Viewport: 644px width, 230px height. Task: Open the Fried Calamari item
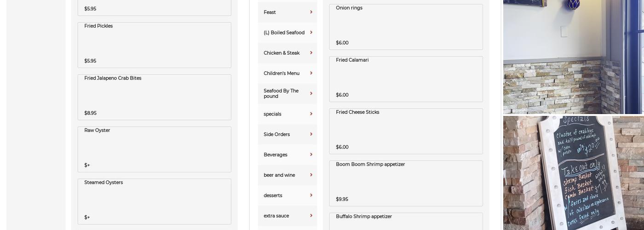406,79
